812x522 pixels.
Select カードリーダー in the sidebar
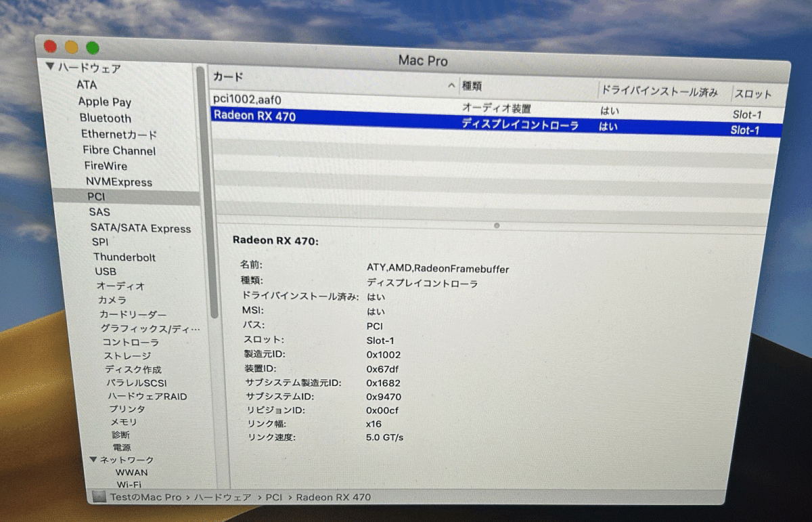click(133, 314)
